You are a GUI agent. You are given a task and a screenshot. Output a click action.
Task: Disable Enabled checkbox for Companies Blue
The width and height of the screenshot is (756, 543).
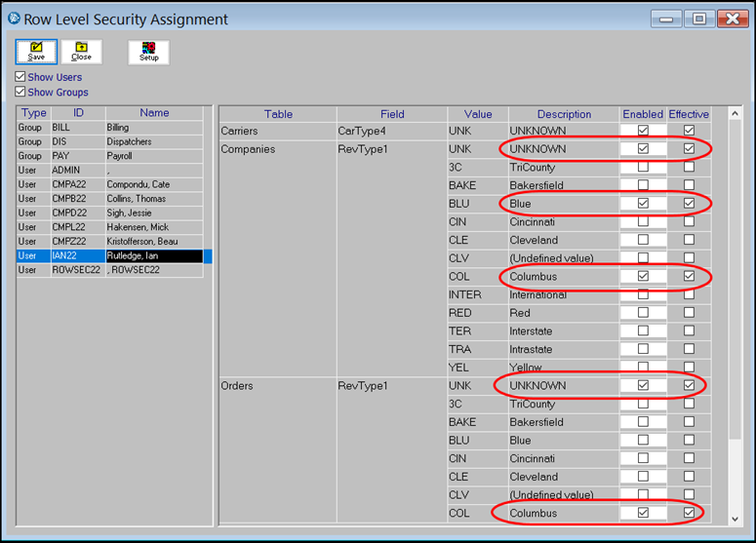pos(642,204)
